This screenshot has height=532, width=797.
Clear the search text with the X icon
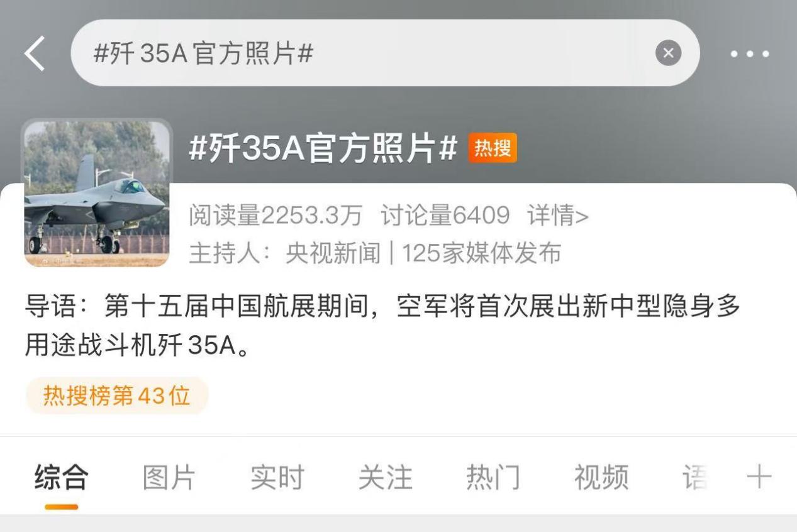click(668, 53)
